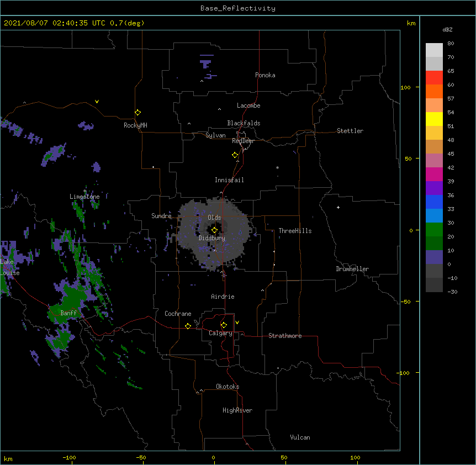Click the yellow V marker northwest of RockyMH

pos(97,102)
